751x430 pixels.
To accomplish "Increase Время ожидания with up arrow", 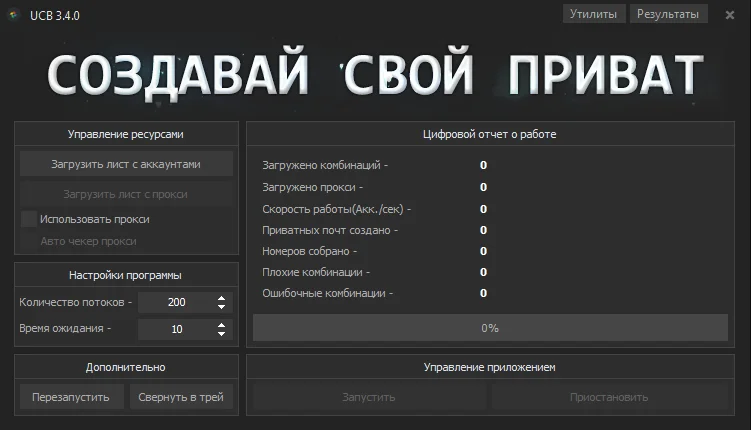I will (x=222, y=324).
